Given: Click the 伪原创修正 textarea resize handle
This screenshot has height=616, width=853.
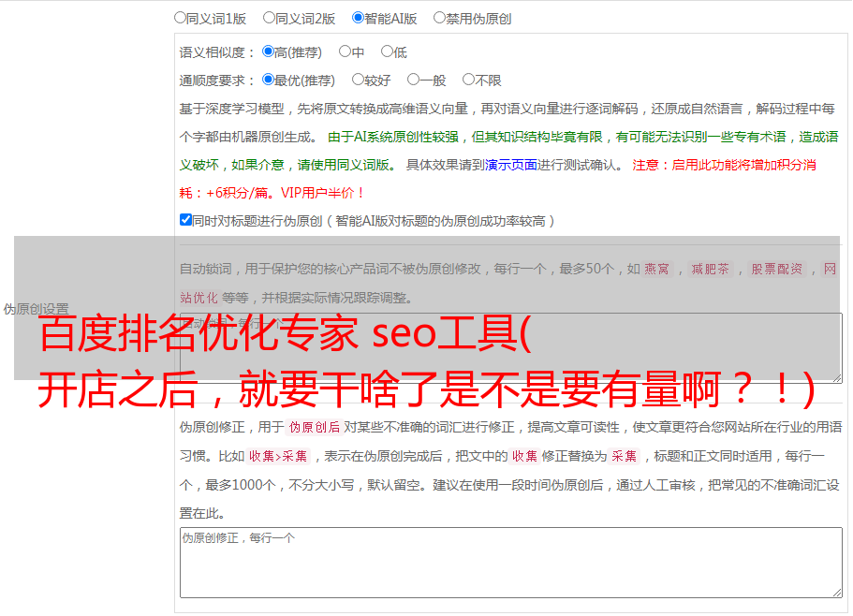Looking at the screenshot, I should 837,593.
